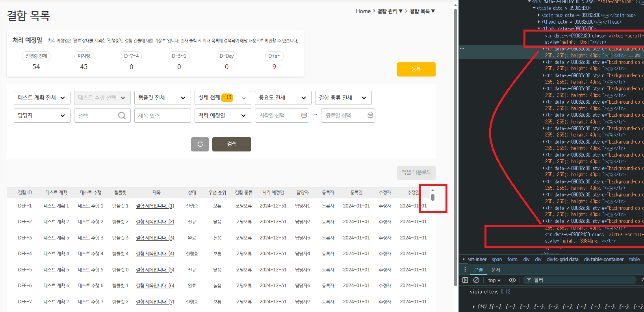Open the 결함 관리 breadcrumb menu

390,11
